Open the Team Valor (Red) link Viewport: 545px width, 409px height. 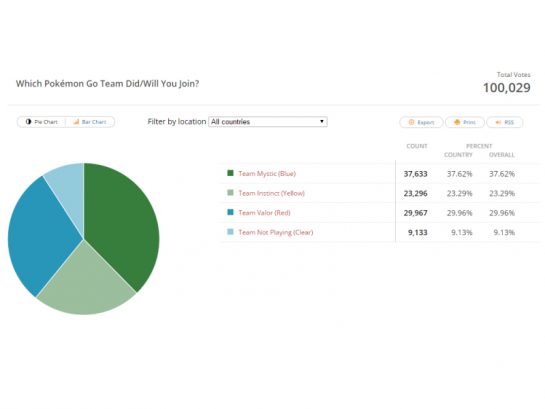coord(264,213)
